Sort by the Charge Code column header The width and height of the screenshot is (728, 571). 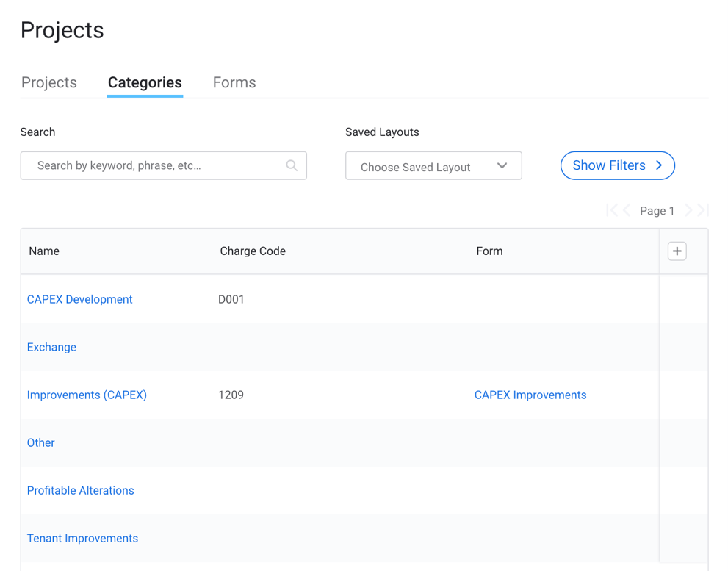[253, 251]
